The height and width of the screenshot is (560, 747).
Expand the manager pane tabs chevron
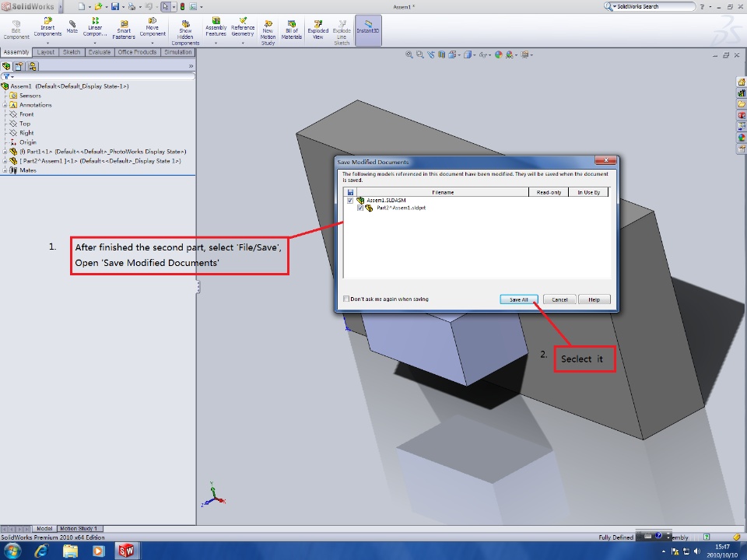pyautogui.click(x=191, y=66)
